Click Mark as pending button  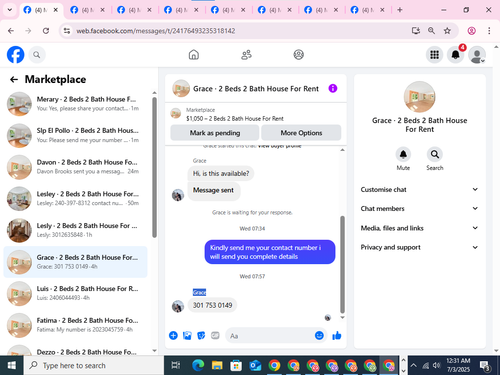(215, 133)
